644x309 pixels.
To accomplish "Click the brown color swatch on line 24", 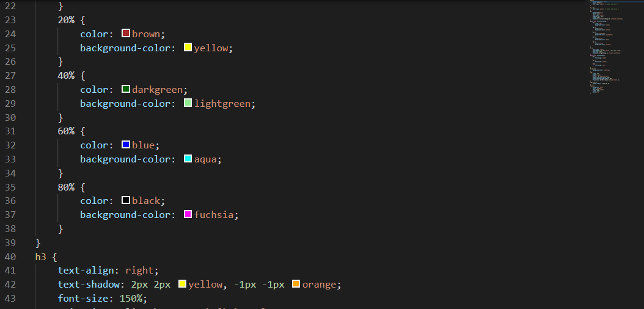I will pyautogui.click(x=126, y=33).
